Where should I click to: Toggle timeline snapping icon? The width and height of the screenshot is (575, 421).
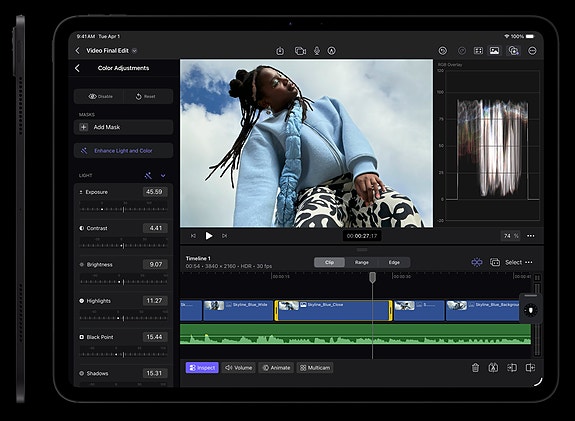click(476, 262)
